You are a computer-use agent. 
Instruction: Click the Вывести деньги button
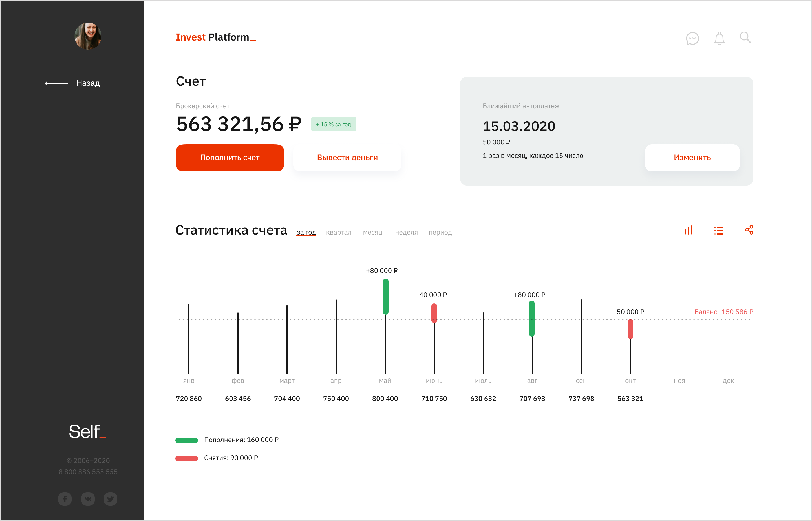pos(347,158)
